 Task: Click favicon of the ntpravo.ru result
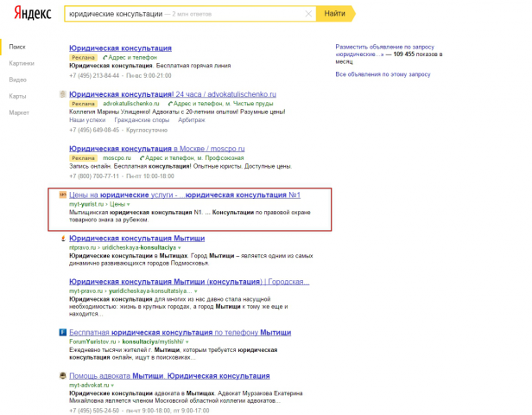tap(63, 239)
